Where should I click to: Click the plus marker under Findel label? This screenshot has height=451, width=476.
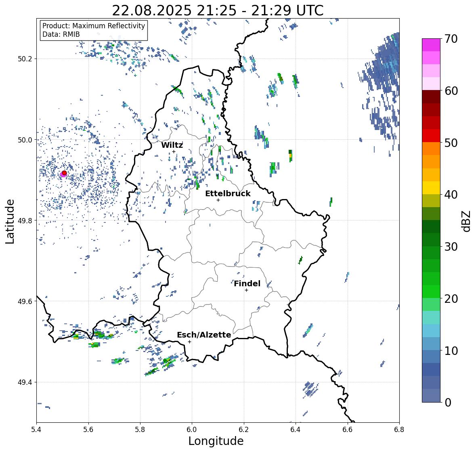click(247, 290)
